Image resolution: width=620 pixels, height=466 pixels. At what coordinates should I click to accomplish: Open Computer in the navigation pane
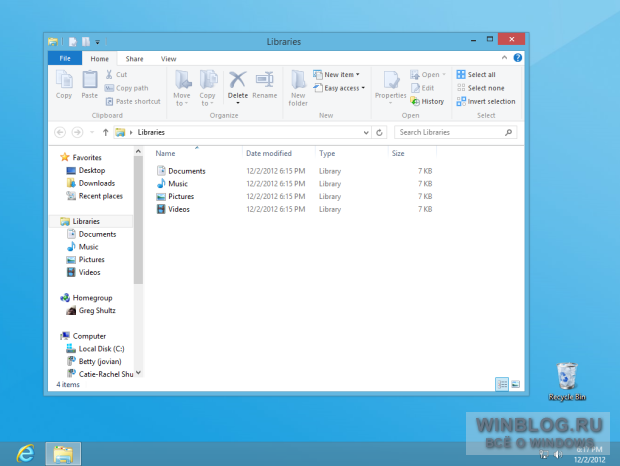click(x=83, y=336)
